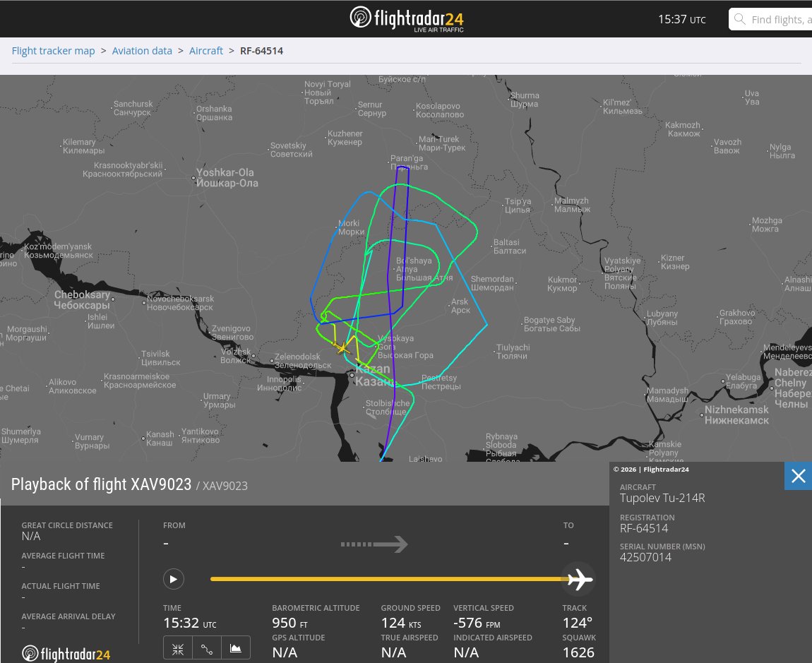Click the from-to direction arrow graphic

(x=374, y=544)
